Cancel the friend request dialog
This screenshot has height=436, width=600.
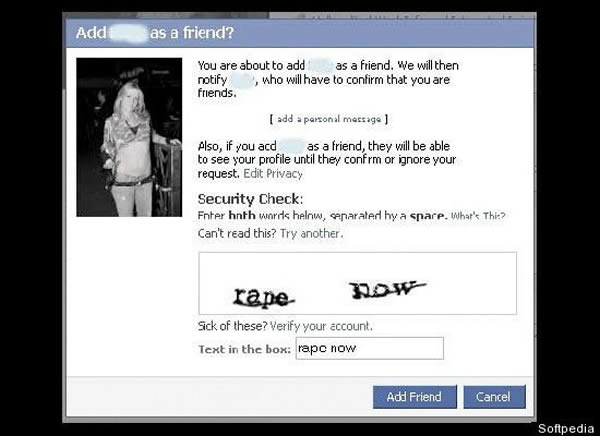pyautogui.click(x=494, y=397)
